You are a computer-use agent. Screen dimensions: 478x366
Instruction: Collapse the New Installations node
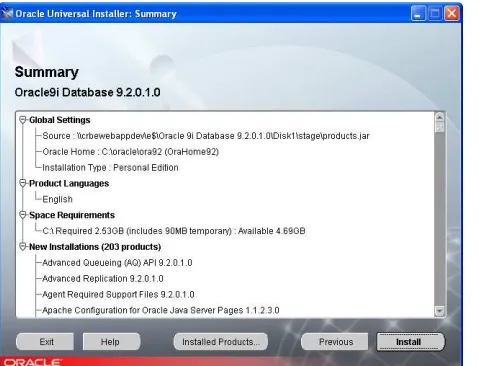23,247
